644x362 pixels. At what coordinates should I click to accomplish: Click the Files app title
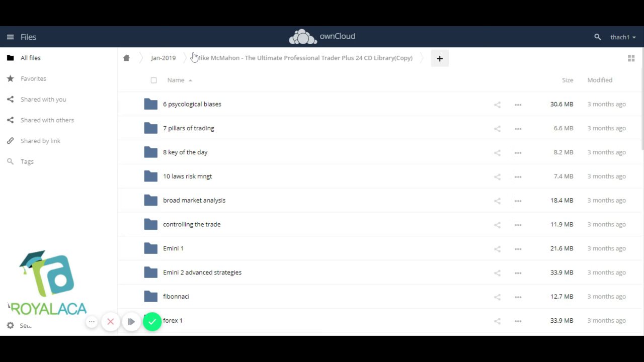(28, 37)
